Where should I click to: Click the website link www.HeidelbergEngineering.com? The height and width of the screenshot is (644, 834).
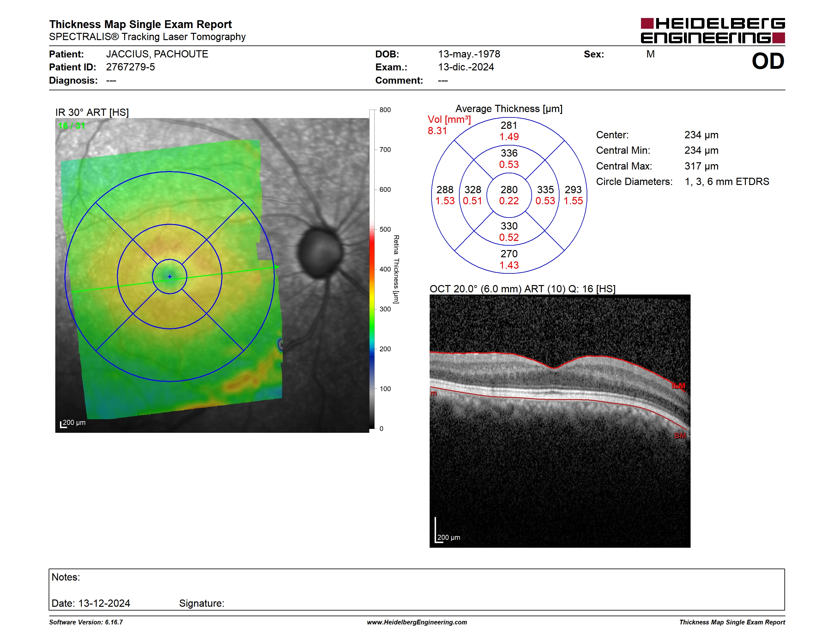417,622
